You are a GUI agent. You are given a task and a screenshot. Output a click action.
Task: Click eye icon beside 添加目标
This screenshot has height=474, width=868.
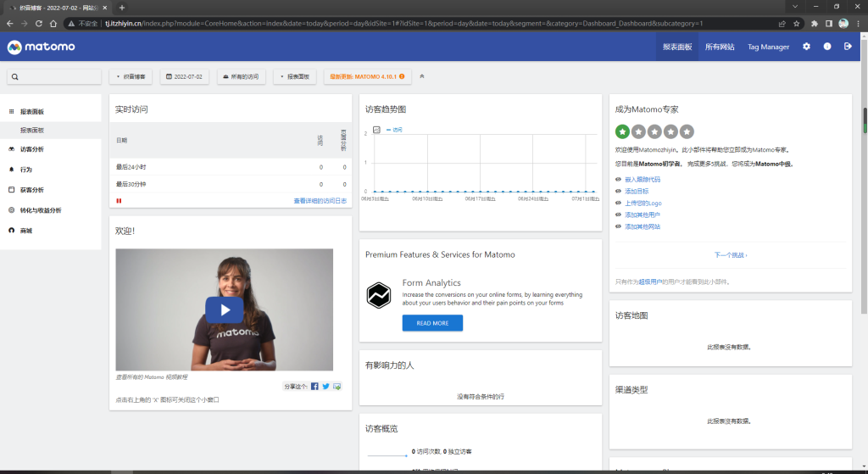(618, 192)
